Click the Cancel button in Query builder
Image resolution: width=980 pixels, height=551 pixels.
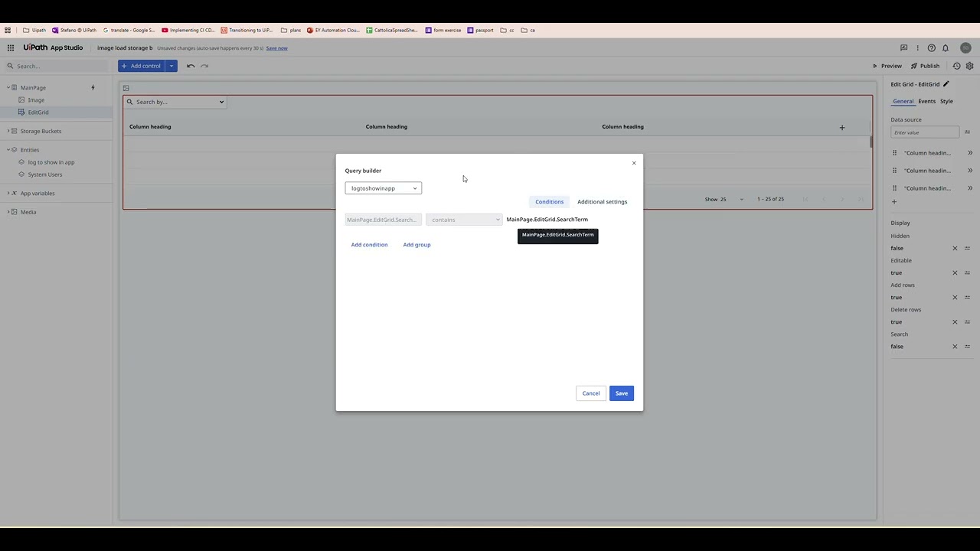coord(591,393)
